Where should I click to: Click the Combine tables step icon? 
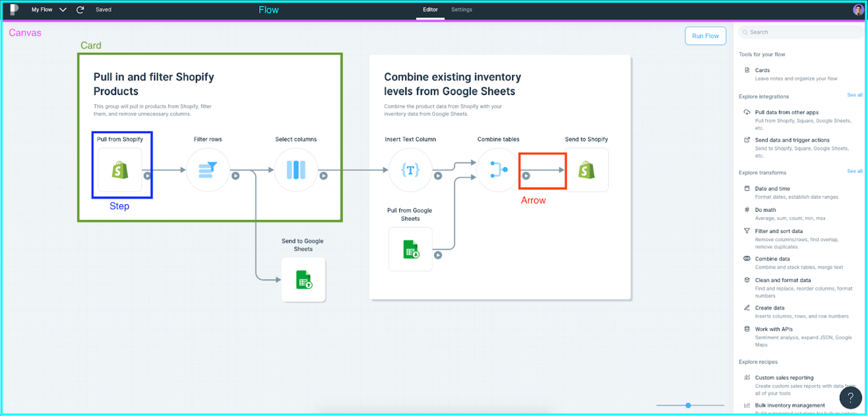tap(497, 170)
